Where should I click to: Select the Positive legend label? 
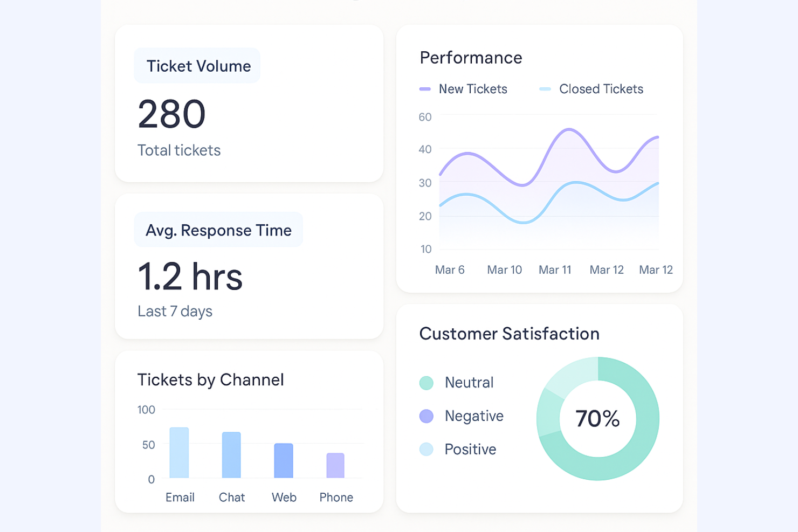(470, 450)
